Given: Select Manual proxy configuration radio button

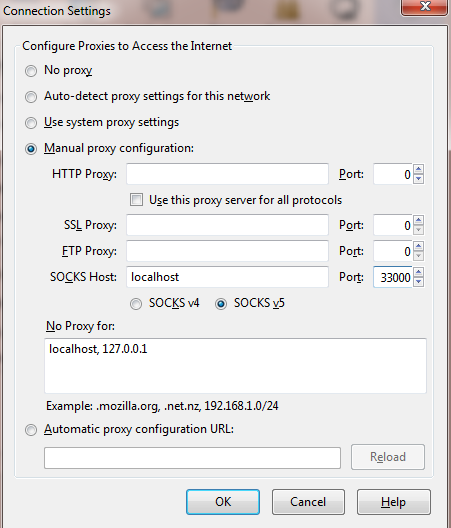Looking at the screenshot, I should click(31, 149).
